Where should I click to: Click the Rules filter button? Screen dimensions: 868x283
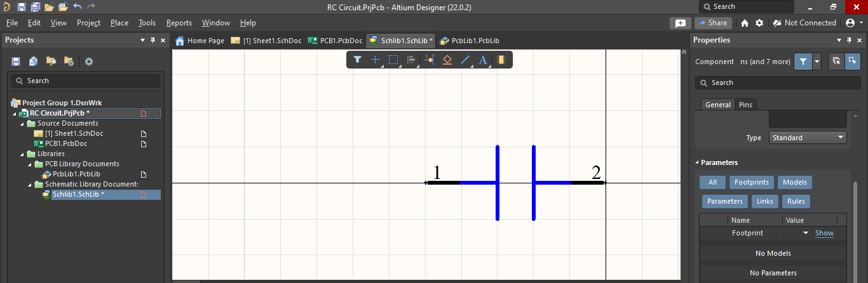click(x=796, y=201)
